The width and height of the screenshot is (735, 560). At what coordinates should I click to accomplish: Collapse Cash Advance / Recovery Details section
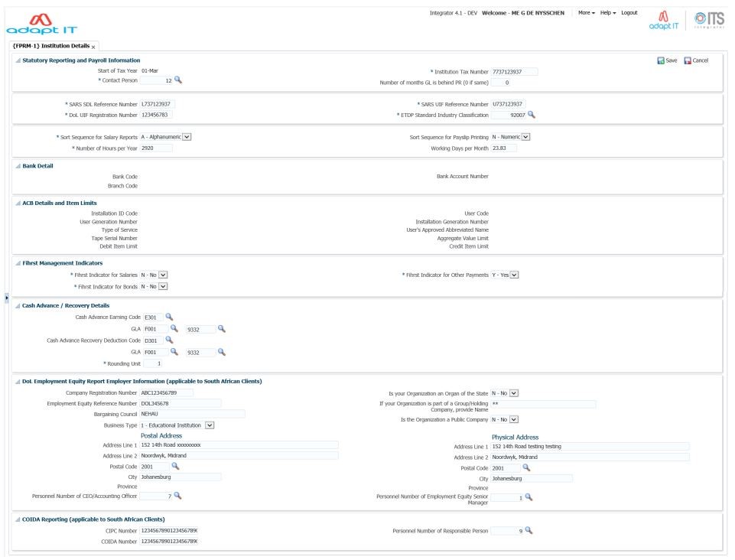18,306
